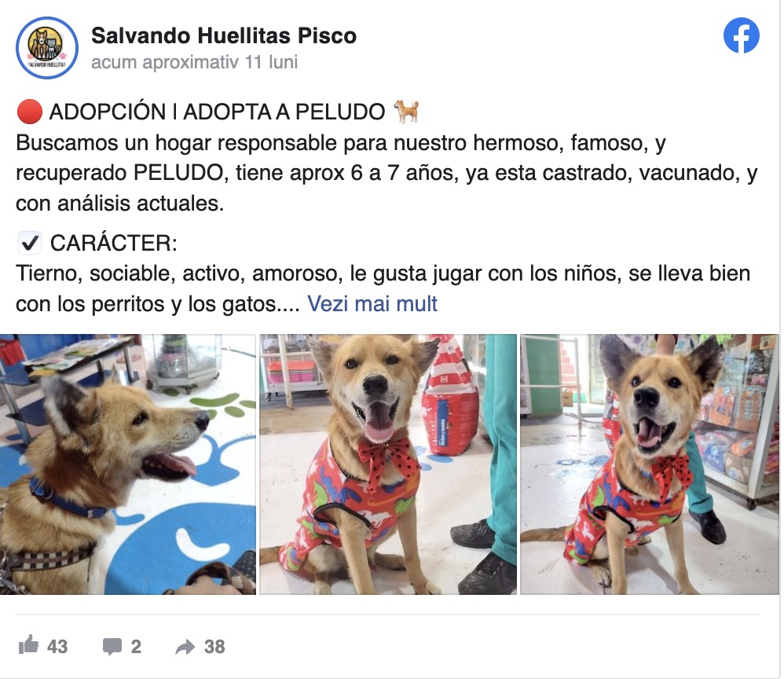Click the paragraph starting with Buscamos un hogar
Viewport: 784px width, 679px height.
tap(387, 173)
